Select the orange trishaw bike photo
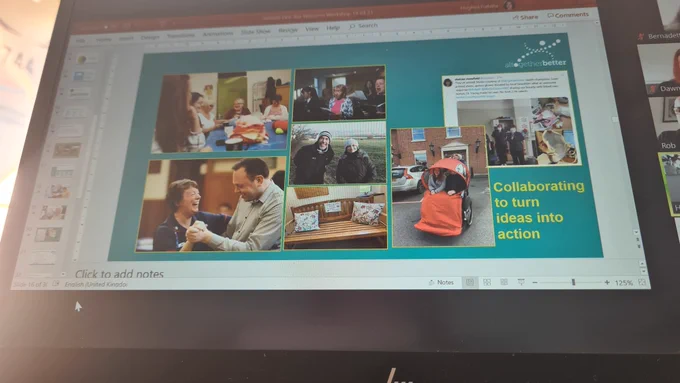 (442, 187)
